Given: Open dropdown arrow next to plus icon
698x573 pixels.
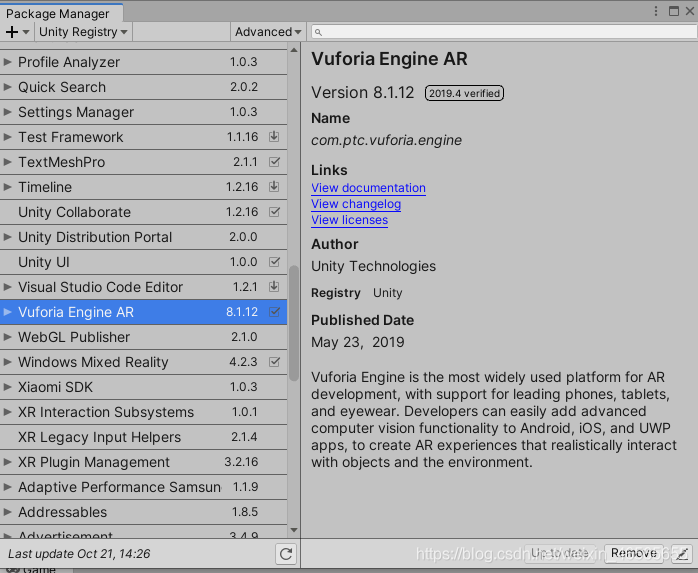Looking at the screenshot, I should [x=26, y=32].
